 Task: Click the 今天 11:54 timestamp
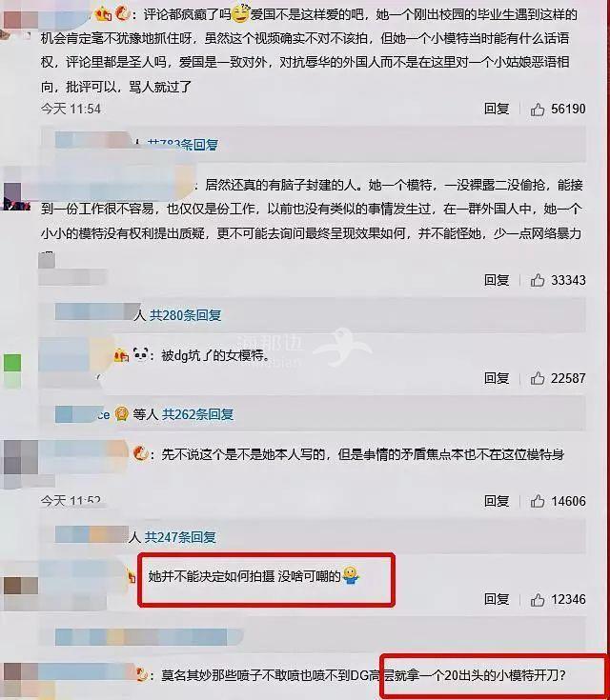pyautogui.click(x=71, y=109)
